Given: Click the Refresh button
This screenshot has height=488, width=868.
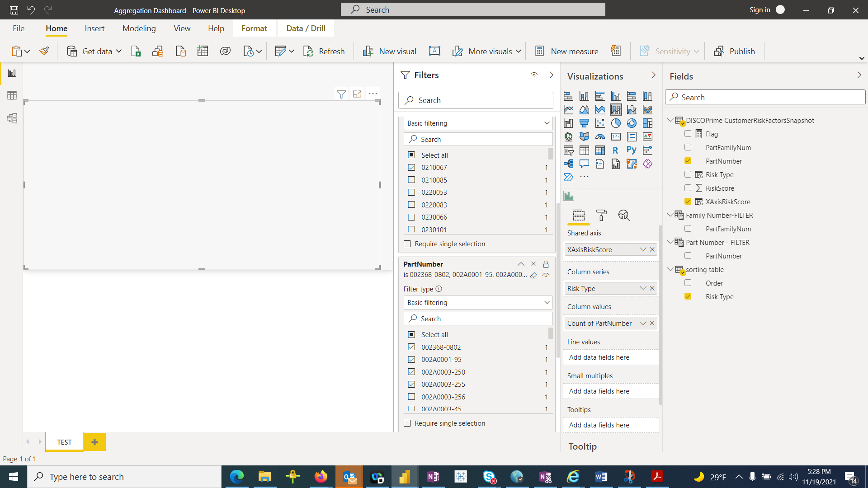Looking at the screenshot, I should pos(324,52).
